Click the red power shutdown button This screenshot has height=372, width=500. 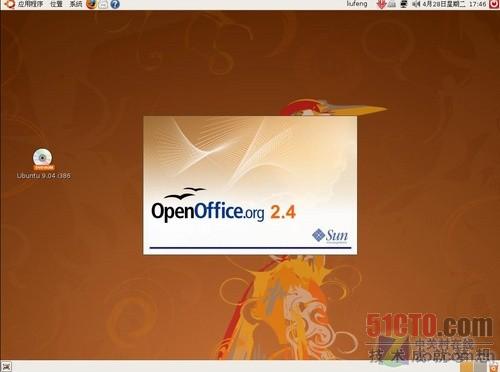(x=494, y=4)
